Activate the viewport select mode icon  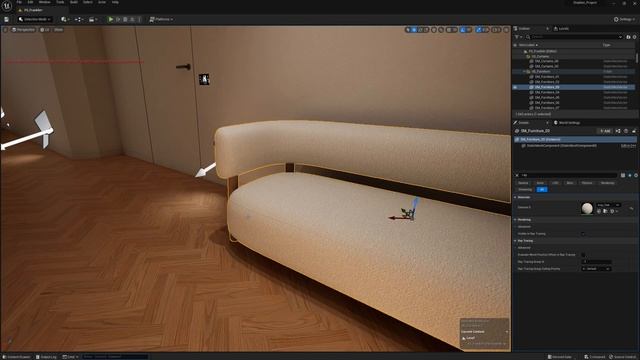pos(407,30)
